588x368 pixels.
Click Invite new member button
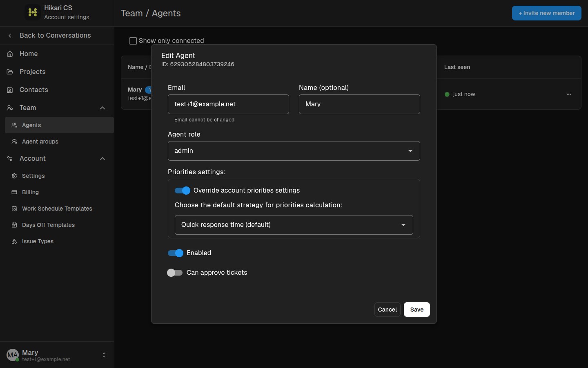click(547, 13)
